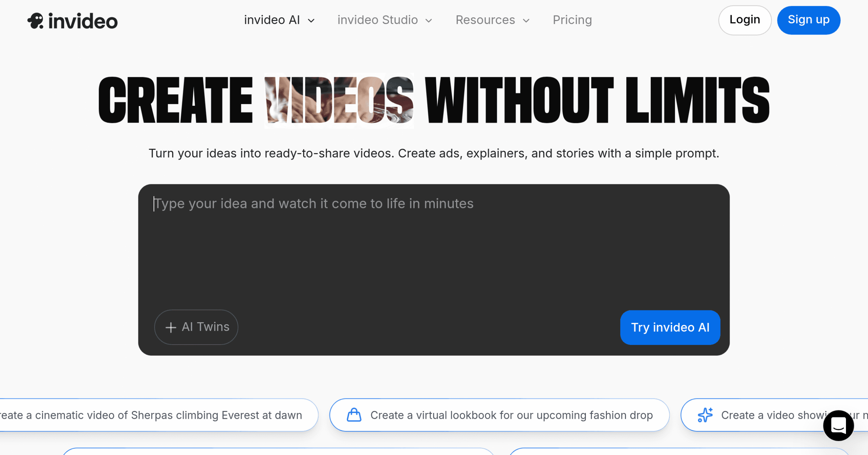Add AI Twins to the prompt
Viewport: 868px width, 455px height.
coord(196,327)
